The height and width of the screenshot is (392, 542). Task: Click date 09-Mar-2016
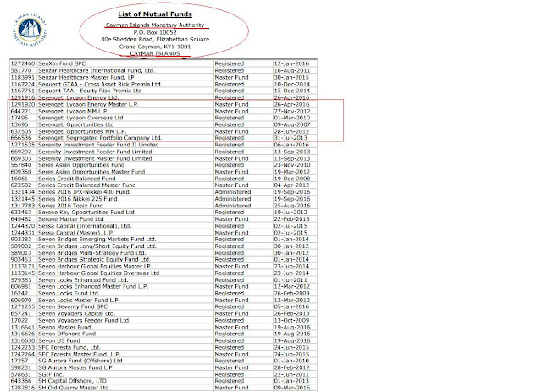pos(292,388)
